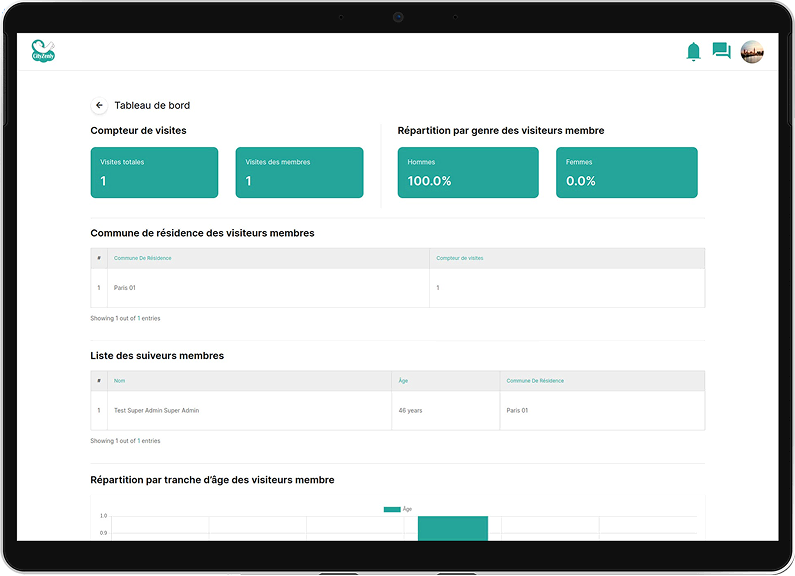Image resolution: width=795 pixels, height=576 pixels.
Task: Select the Visites des membres card
Action: [x=299, y=172]
